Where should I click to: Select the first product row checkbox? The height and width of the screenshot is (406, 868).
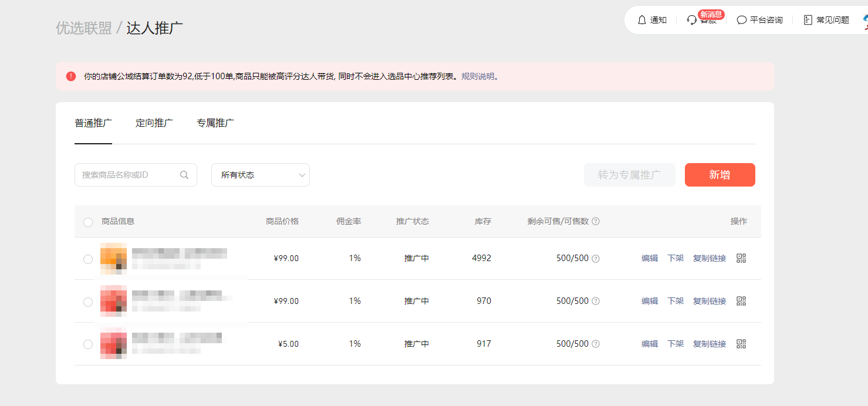(88, 259)
